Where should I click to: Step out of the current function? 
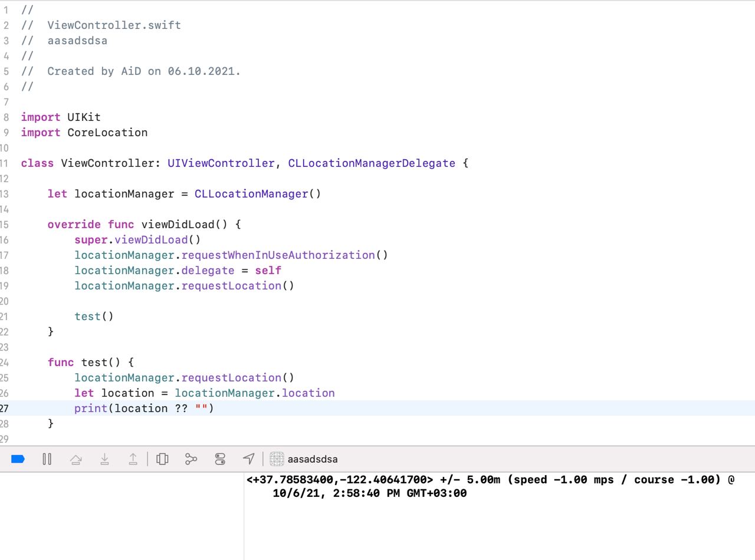click(x=133, y=459)
